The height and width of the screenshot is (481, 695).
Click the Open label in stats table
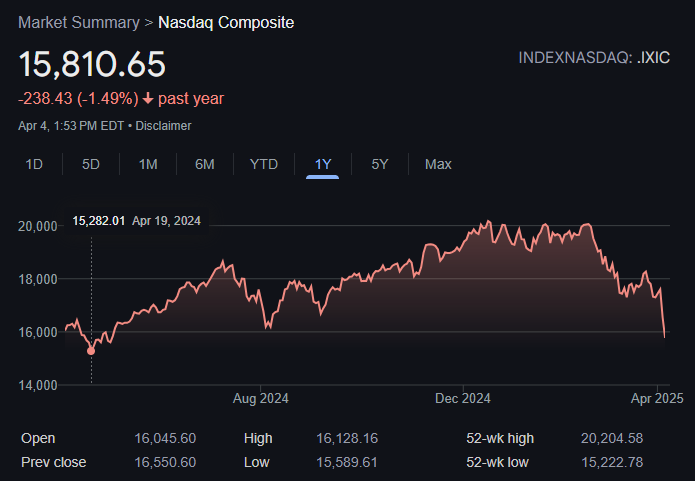(38, 438)
